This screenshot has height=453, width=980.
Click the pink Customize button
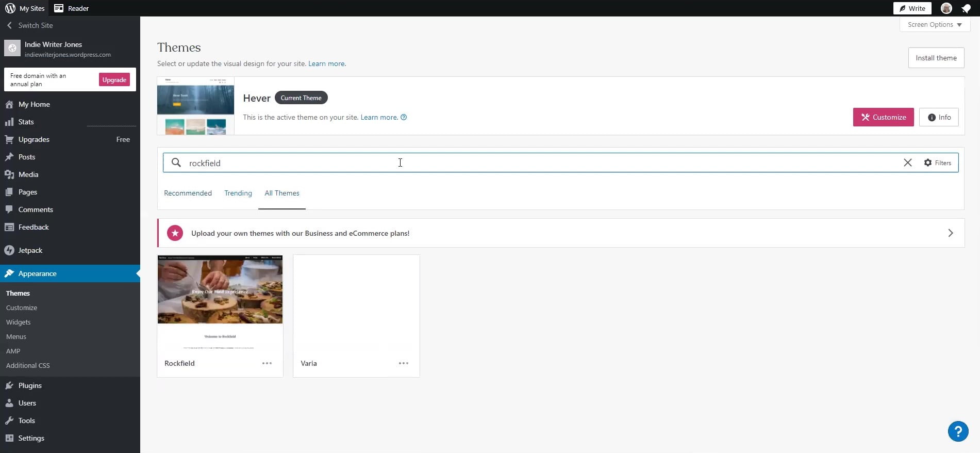883,117
